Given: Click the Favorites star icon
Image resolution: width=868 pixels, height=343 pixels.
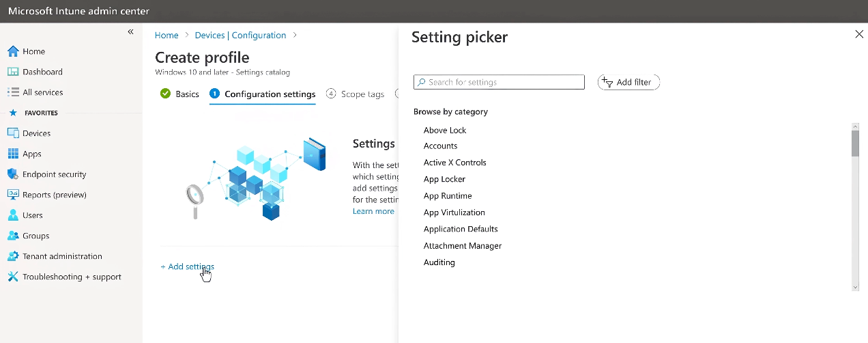Looking at the screenshot, I should [x=12, y=113].
